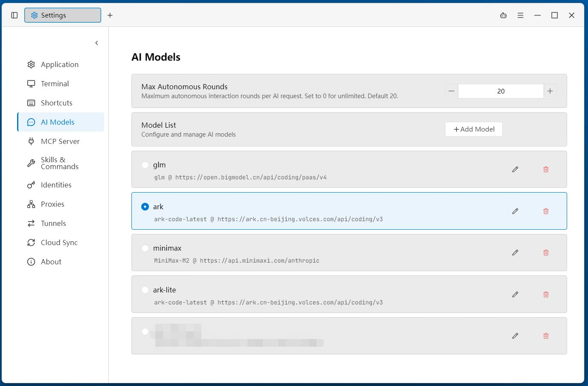Click the Application gear icon
Screen dimensions: 588x386
pos(31,64)
